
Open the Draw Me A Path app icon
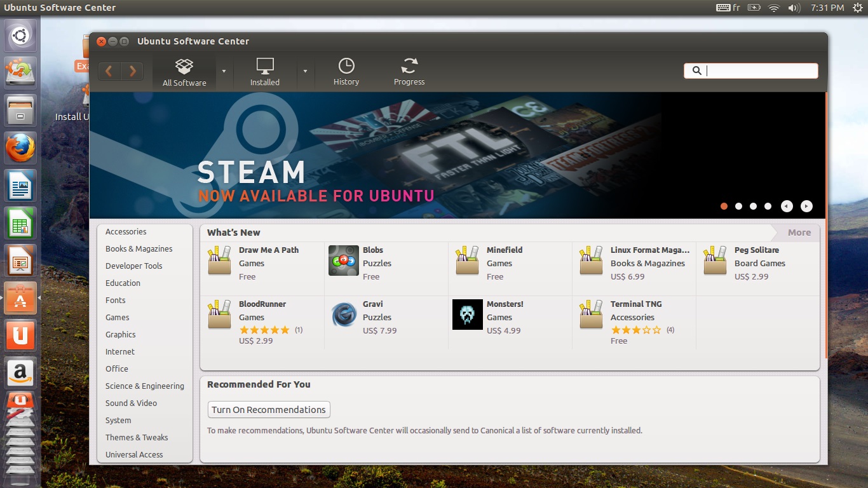click(x=219, y=260)
